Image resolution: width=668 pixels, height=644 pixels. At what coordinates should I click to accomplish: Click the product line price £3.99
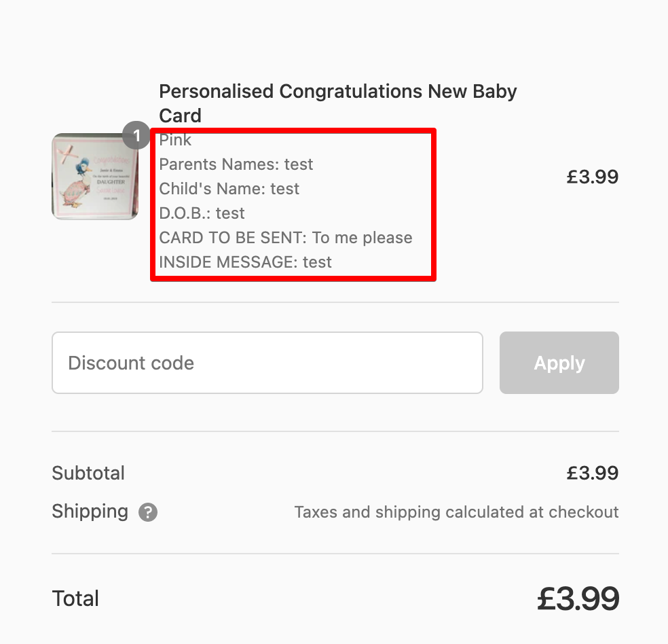pyautogui.click(x=592, y=177)
